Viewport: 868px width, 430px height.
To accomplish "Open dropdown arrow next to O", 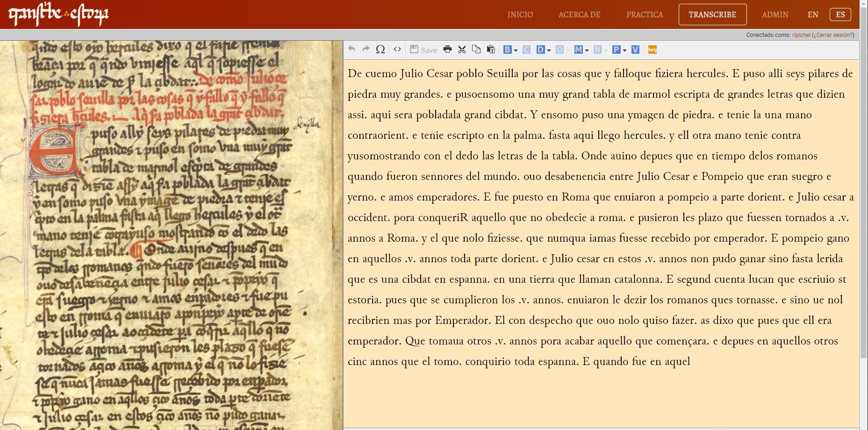I will pos(568,50).
